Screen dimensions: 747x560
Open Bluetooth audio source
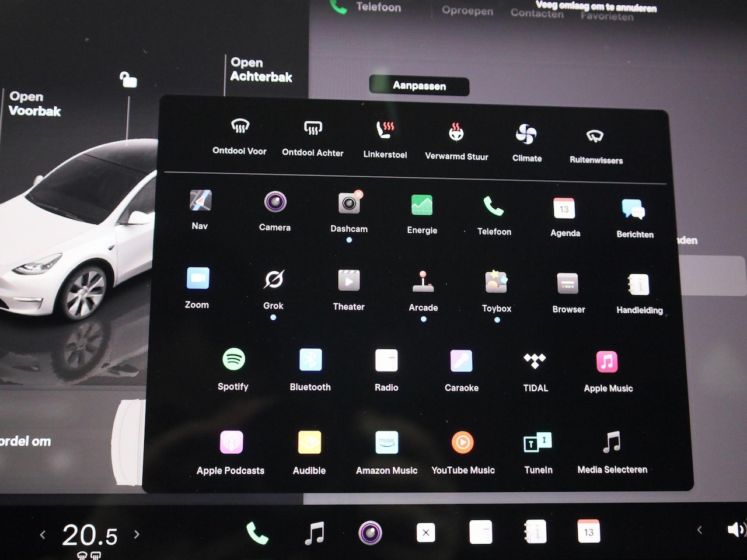[x=310, y=370]
